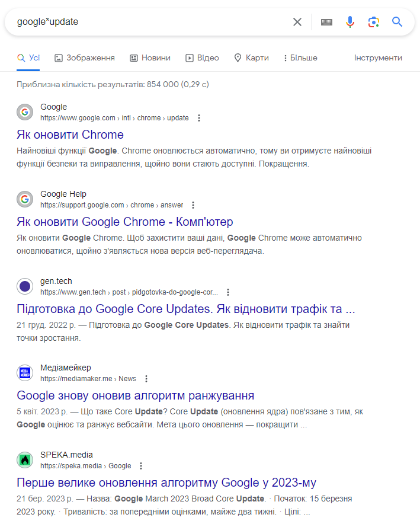Expand the Більше search categories menu
This screenshot has width=420, height=524.
pos(300,58)
